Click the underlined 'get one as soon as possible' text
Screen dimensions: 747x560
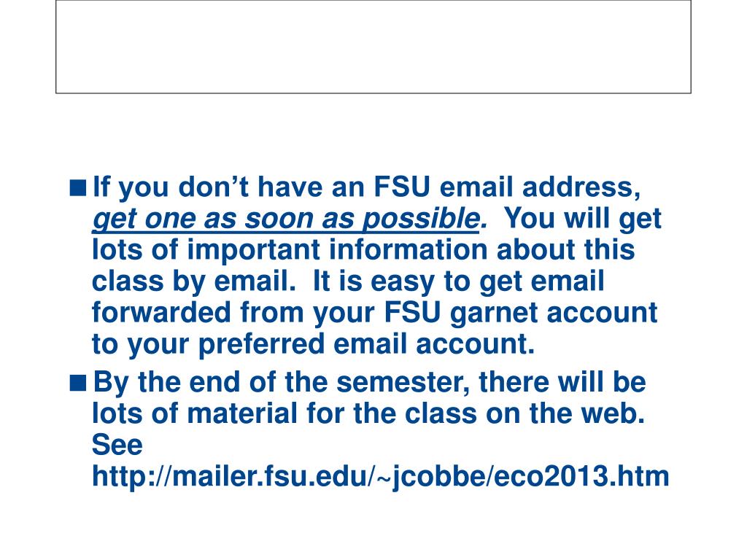285,219
